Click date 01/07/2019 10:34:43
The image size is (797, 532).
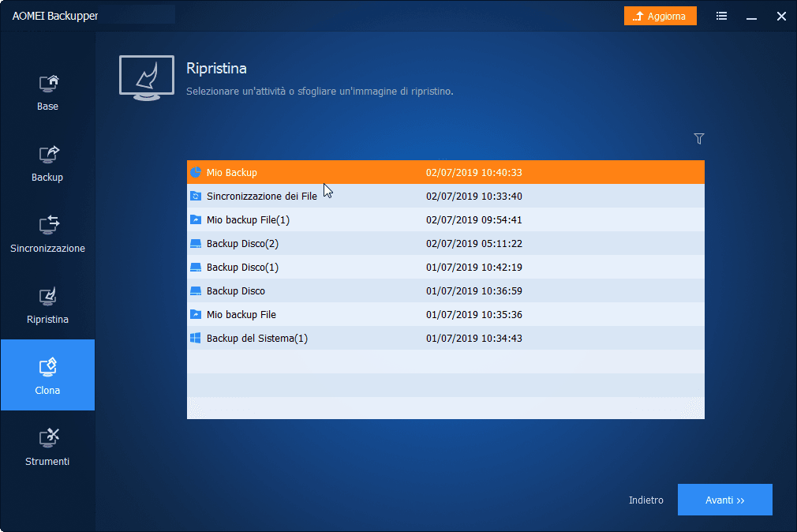pos(474,338)
